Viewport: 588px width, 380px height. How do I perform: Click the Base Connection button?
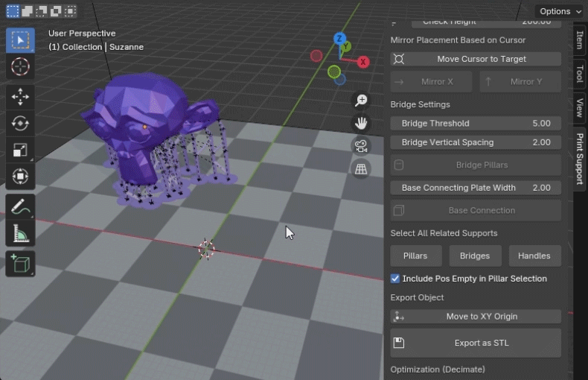[x=476, y=210]
